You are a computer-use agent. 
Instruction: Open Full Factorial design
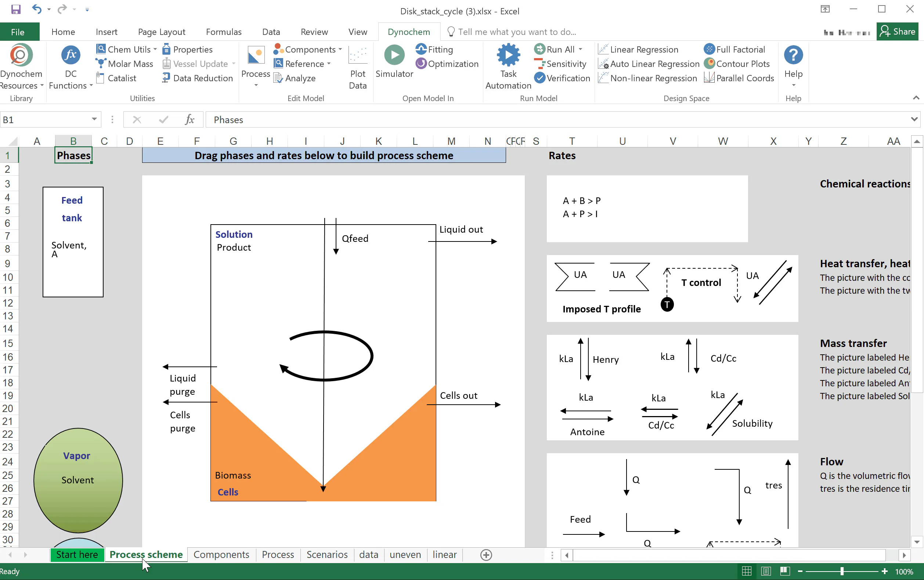click(734, 50)
